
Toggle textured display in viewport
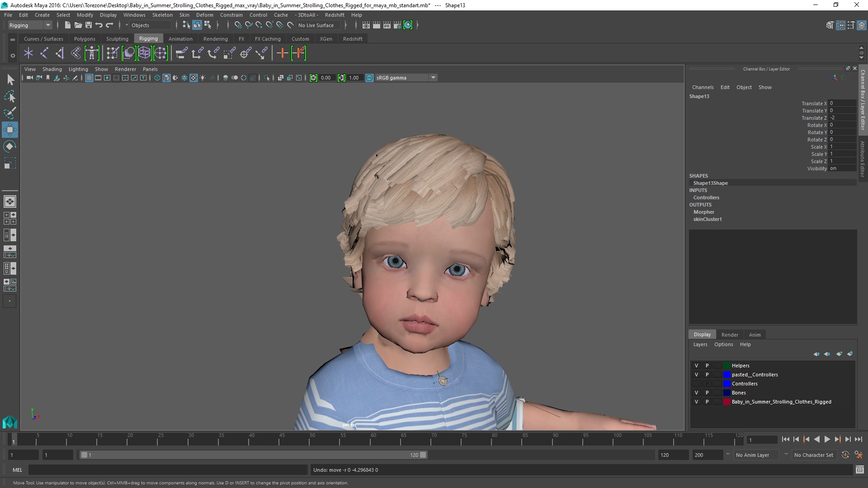pyautogui.click(x=193, y=78)
